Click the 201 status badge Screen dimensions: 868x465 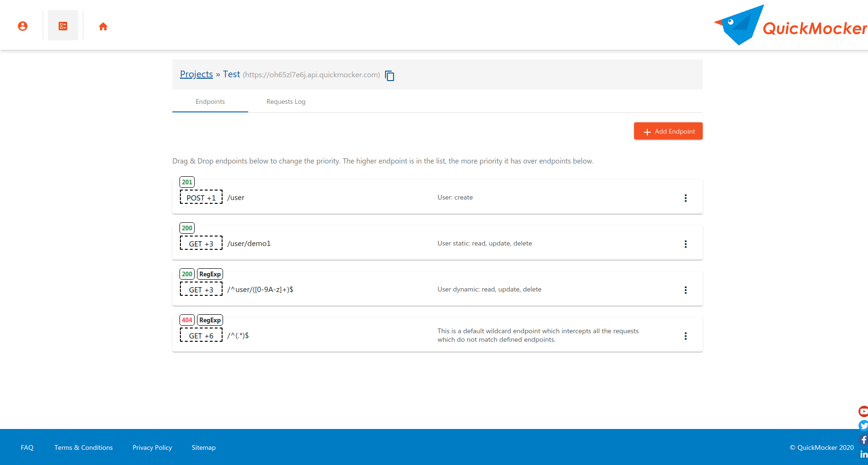click(x=187, y=182)
